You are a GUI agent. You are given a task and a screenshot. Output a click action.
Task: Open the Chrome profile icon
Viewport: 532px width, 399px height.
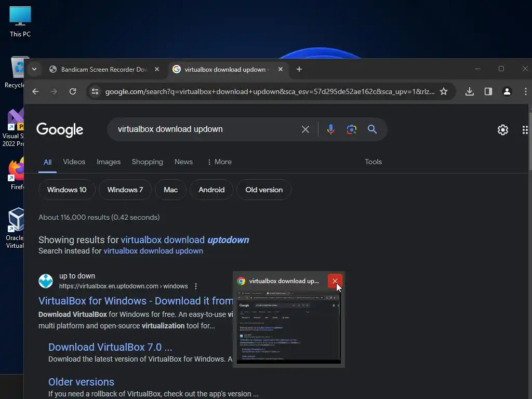[x=507, y=91]
